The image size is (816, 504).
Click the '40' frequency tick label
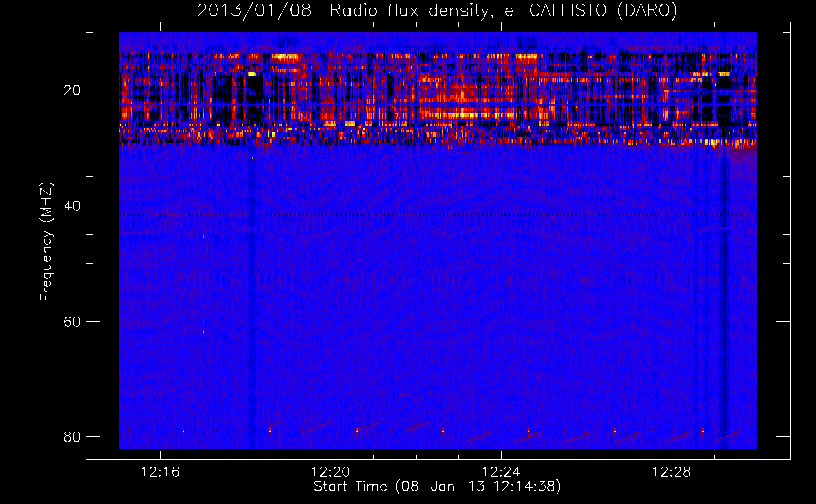[x=72, y=206]
